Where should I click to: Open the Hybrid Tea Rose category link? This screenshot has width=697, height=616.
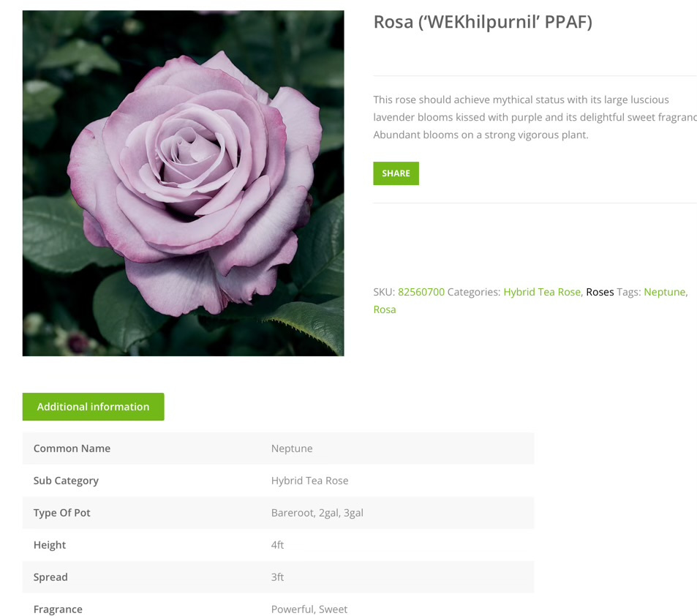tap(542, 292)
